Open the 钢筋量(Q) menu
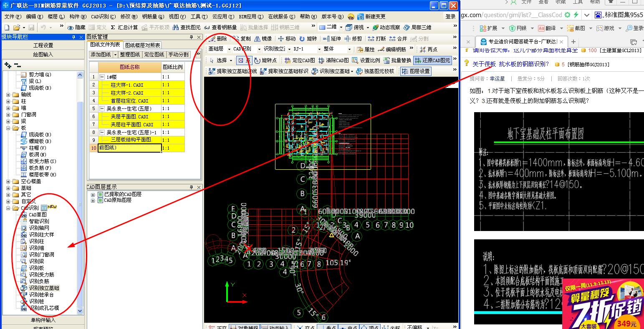The width and height of the screenshot is (644, 329). (x=153, y=17)
